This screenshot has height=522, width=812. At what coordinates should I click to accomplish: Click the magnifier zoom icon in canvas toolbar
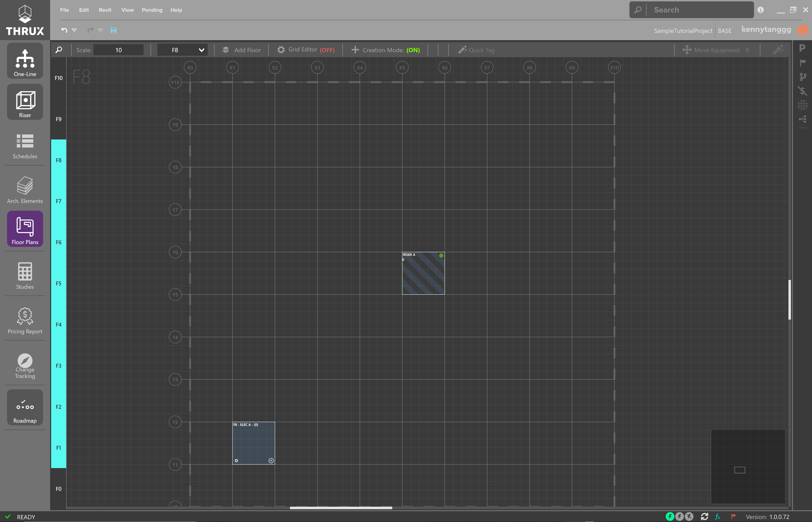(59, 50)
